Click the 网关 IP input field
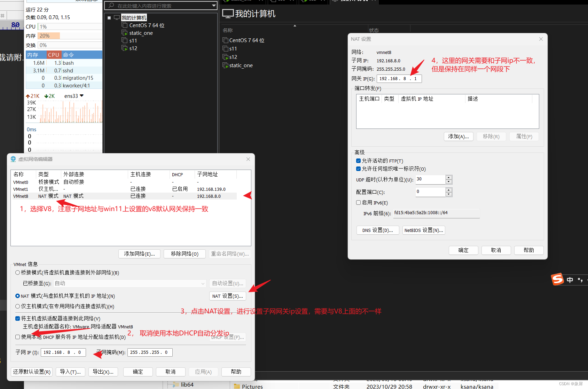The width and height of the screenshot is (588, 389). point(399,79)
